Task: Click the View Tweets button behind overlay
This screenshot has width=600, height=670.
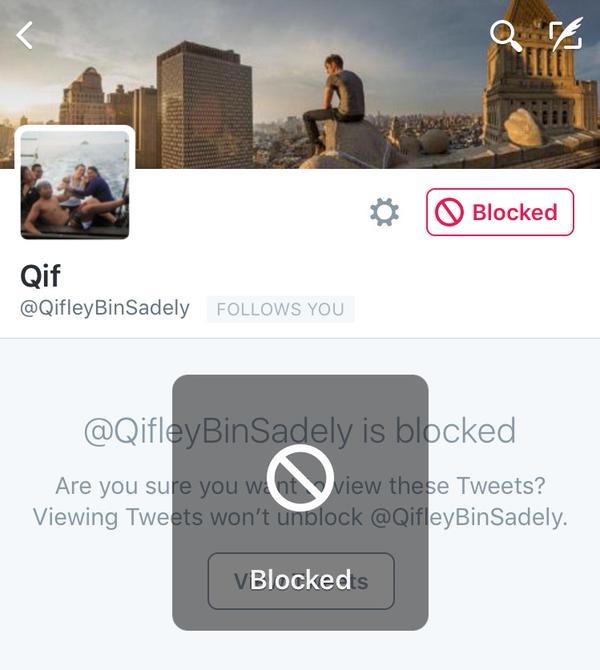Action: 301,581
